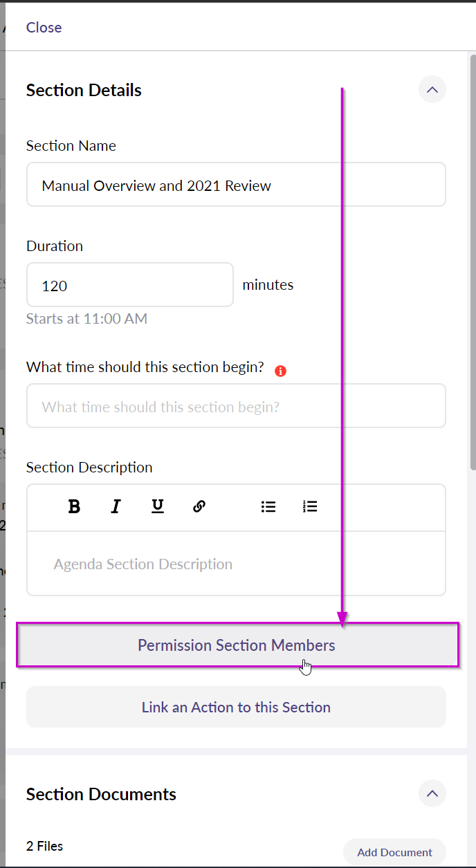Click Link an Action to this Section
The image size is (476, 868).
tap(236, 707)
